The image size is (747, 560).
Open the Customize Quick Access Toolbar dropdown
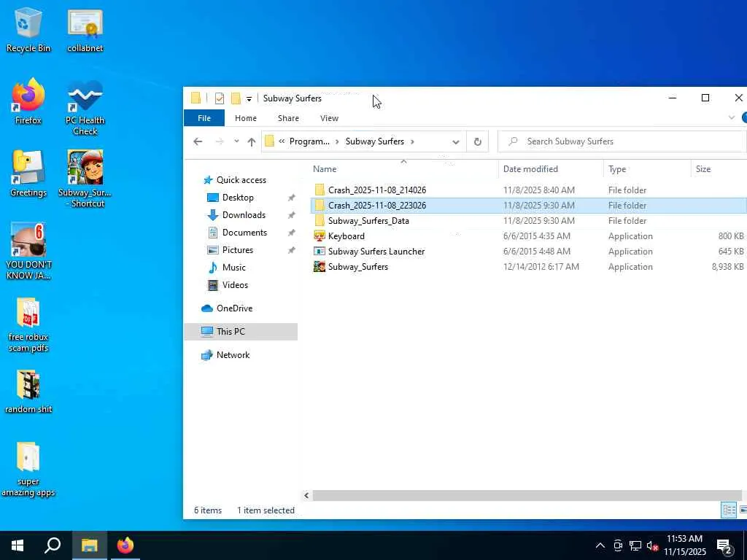(249, 98)
